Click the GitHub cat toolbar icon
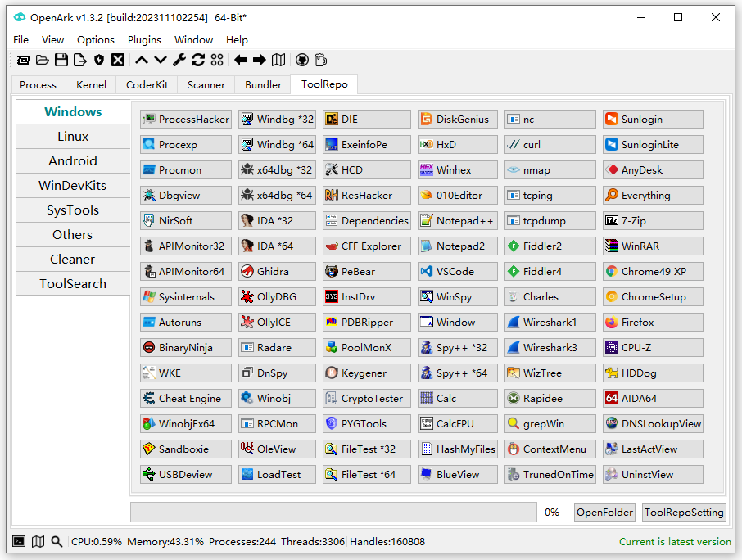The height and width of the screenshot is (560, 742). 302,60
